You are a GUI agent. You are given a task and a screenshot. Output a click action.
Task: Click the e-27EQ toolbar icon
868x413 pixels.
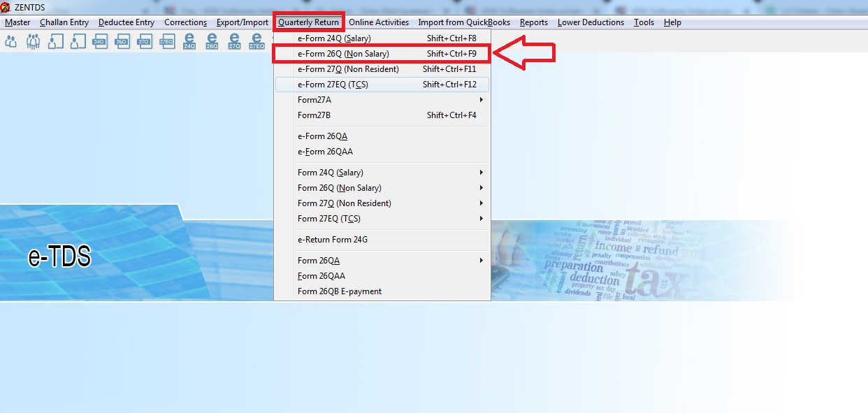tap(256, 42)
